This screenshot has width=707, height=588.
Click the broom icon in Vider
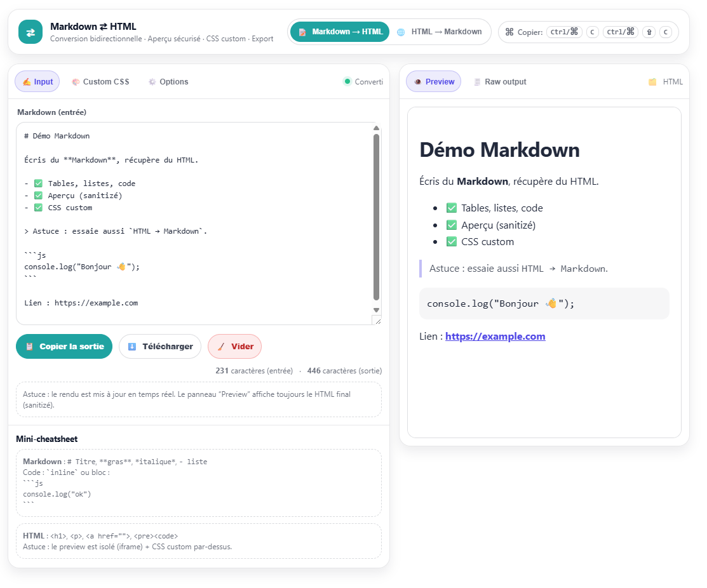pos(221,347)
